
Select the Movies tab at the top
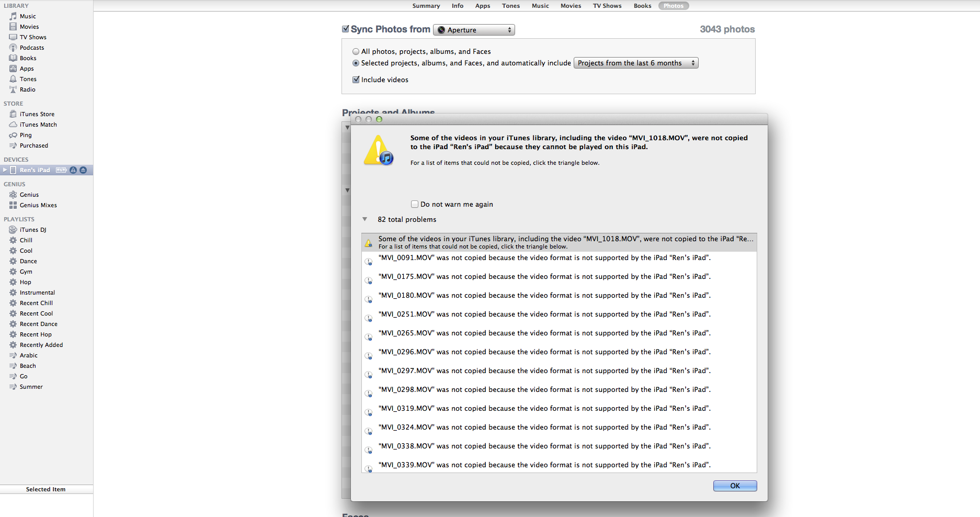click(571, 6)
